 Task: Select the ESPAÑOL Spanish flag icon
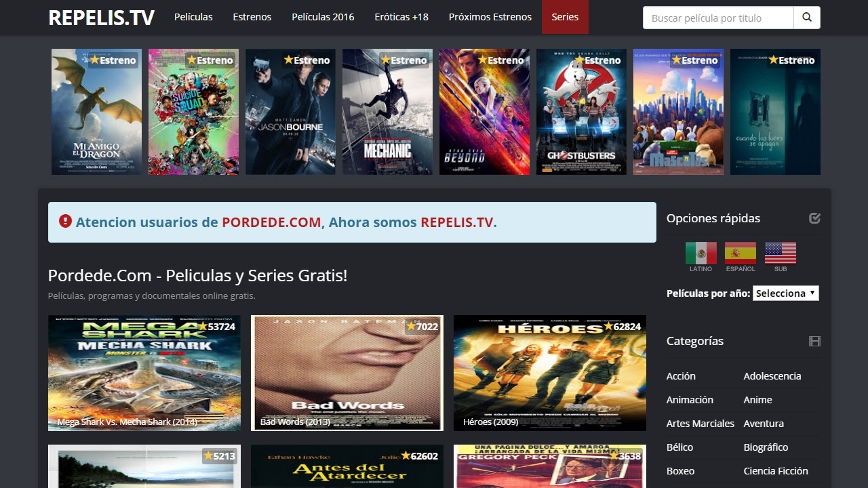pos(740,252)
